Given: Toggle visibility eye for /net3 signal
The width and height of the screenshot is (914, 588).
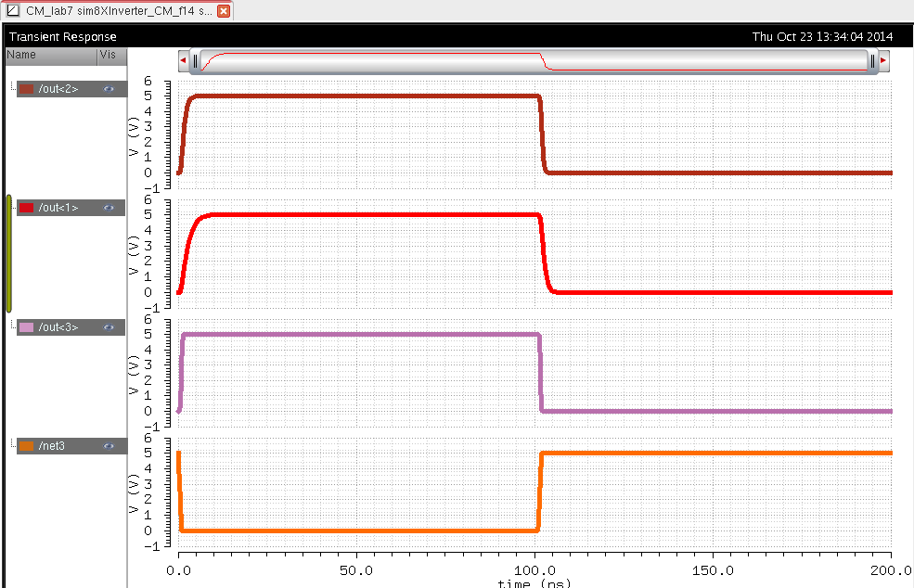Looking at the screenshot, I should 109,446.
